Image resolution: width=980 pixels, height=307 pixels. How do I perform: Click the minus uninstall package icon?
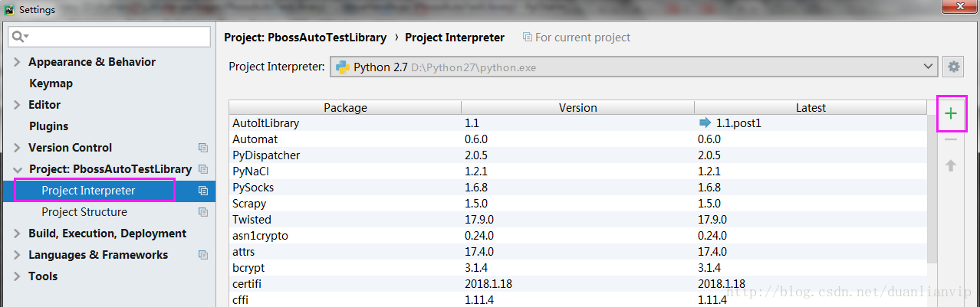(x=951, y=139)
